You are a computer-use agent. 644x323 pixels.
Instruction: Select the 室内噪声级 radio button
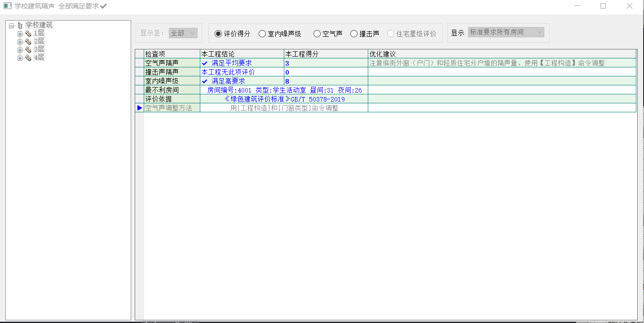[x=262, y=34]
